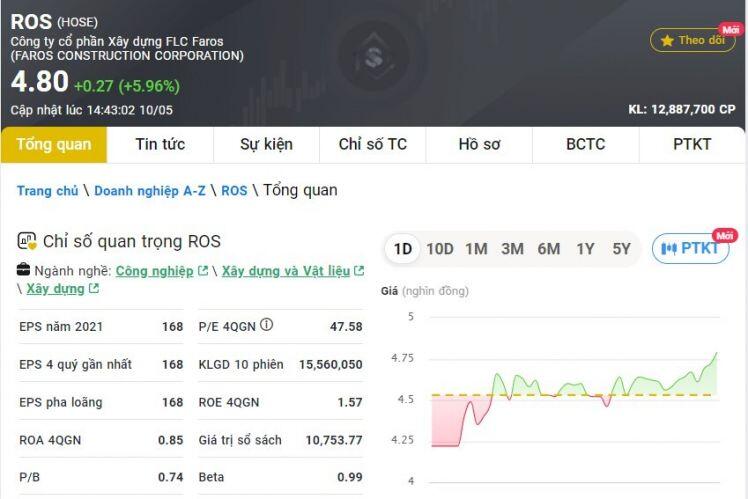The width and height of the screenshot is (748, 499).
Task: Click the EPS pha loãng row label
Action: [61, 402]
